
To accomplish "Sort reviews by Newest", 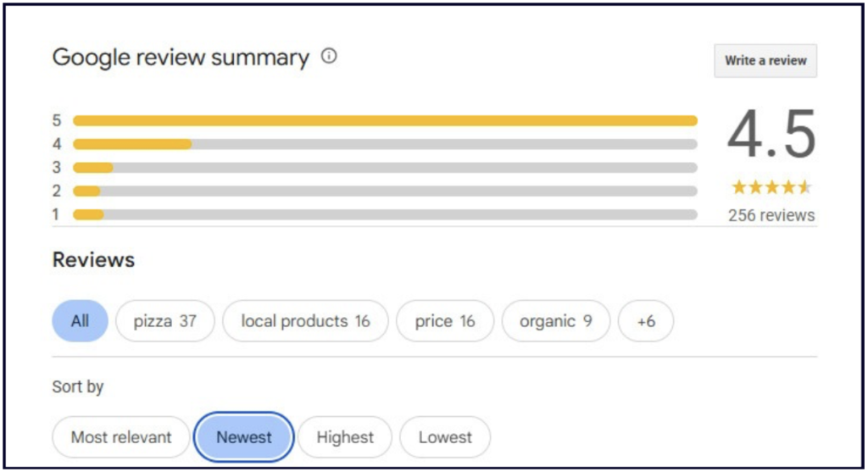I will click(x=244, y=437).
